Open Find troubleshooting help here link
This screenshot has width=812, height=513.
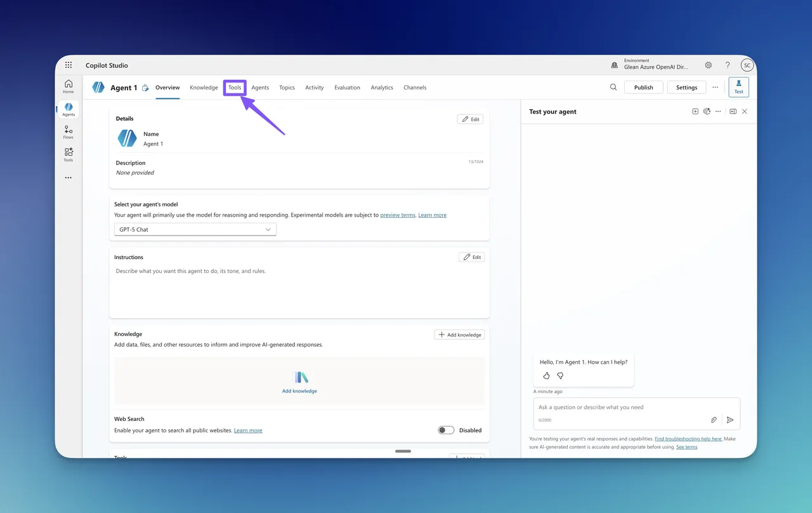pyautogui.click(x=688, y=439)
